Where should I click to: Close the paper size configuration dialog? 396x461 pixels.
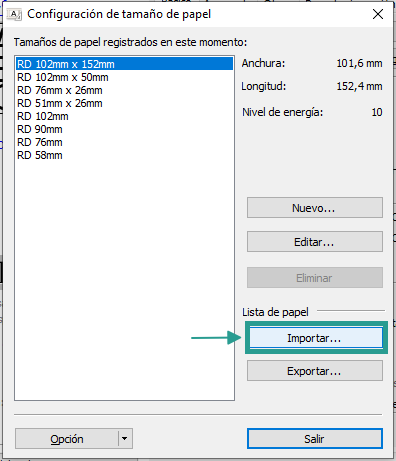[378, 14]
